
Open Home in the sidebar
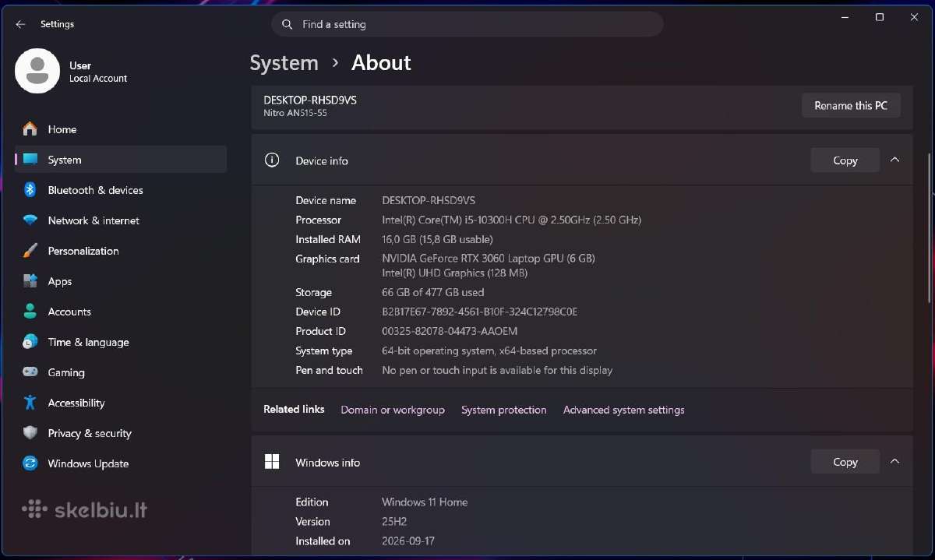click(x=121, y=129)
